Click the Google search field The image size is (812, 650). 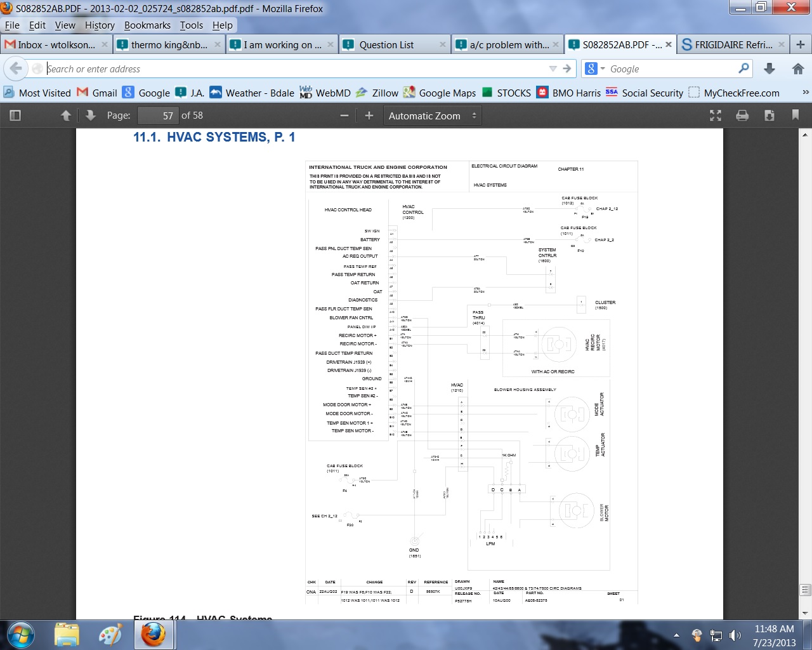coord(671,69)
